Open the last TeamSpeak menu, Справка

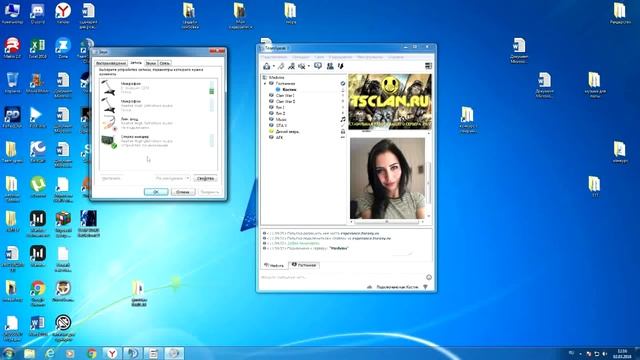coord(396,57)
